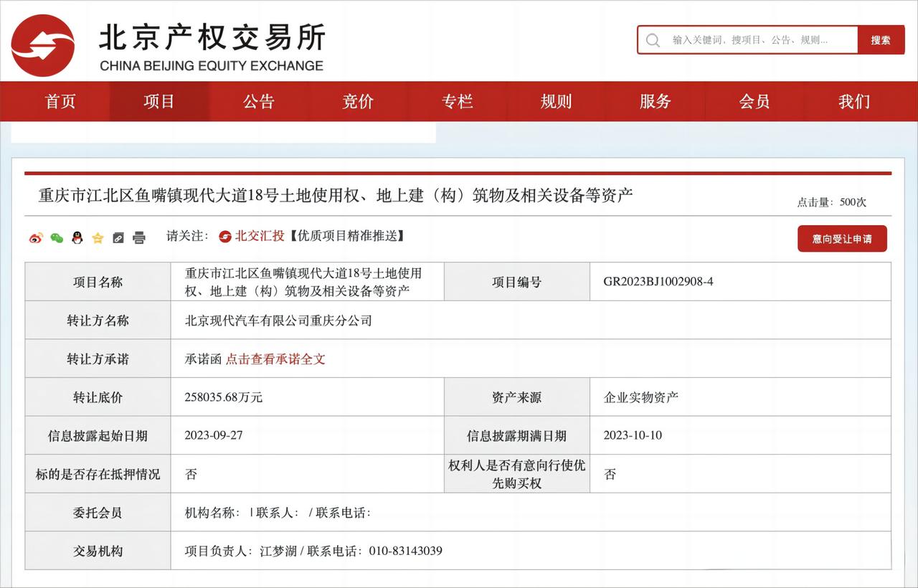918x588 pixels.
Task: Click the 资产来源 label cell
Action: [517, 397]
